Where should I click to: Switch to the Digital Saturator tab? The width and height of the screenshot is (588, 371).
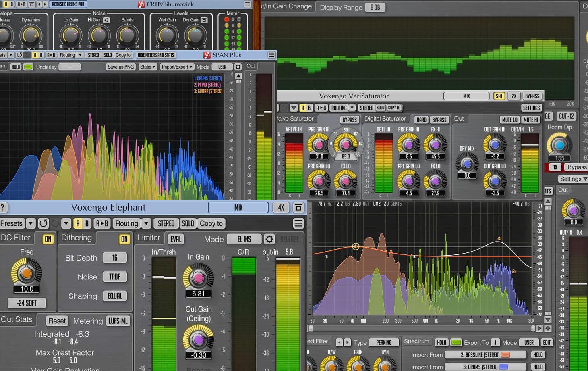pos(385,119)
